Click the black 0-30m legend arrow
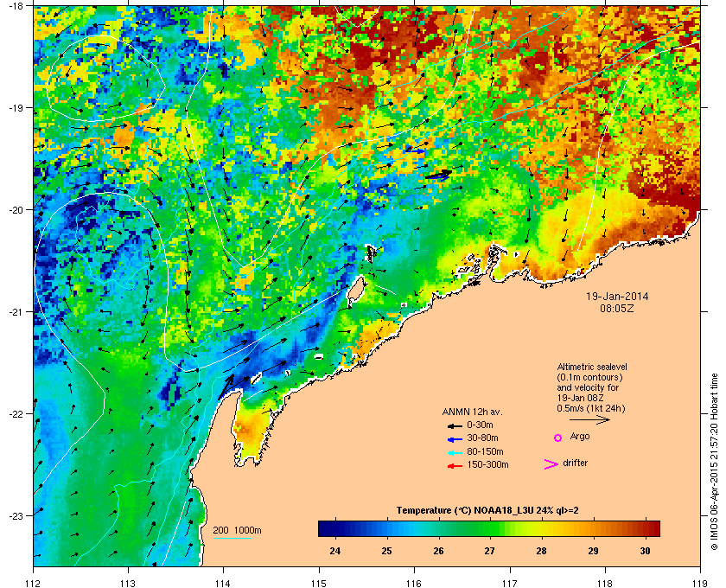The height and width of the screenshot is (588, 726). pos(455,425)
